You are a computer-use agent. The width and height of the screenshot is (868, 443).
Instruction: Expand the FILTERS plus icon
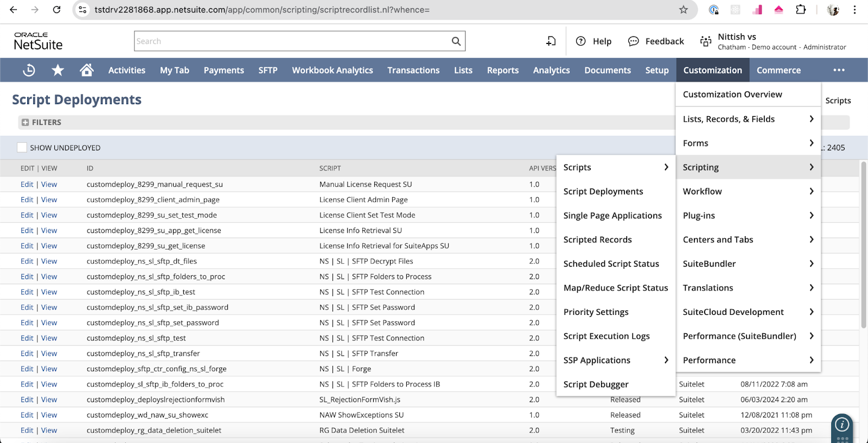coord(25,123)
